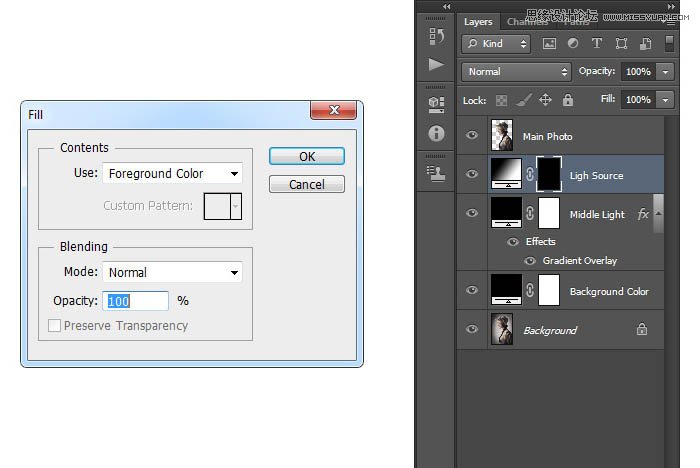The image size is (700, 468).
Task: Open the Use contents dropdown
Action: pyautogui.click(x=172, y=174)
